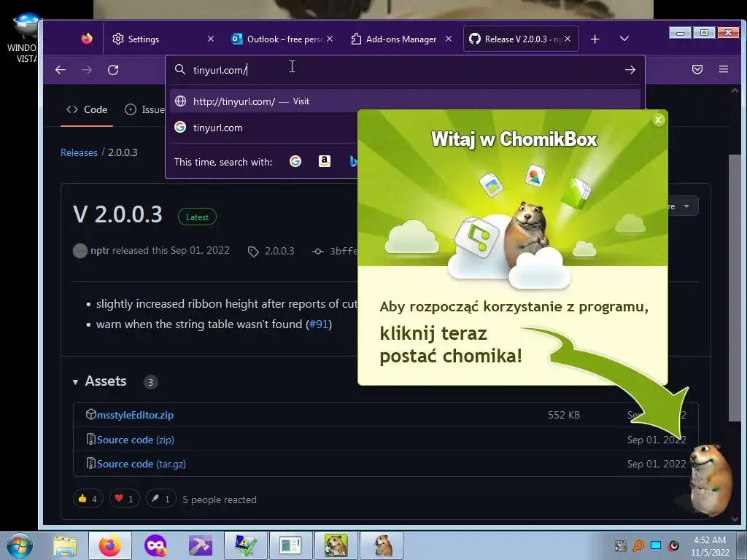Click the Go arrow in address bar

coord(630,70)
